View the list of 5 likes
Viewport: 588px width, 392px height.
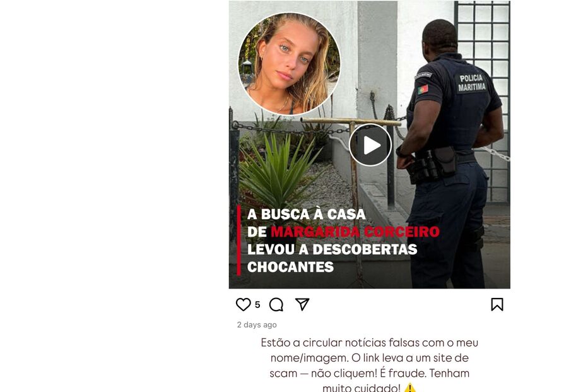[257, 305]
